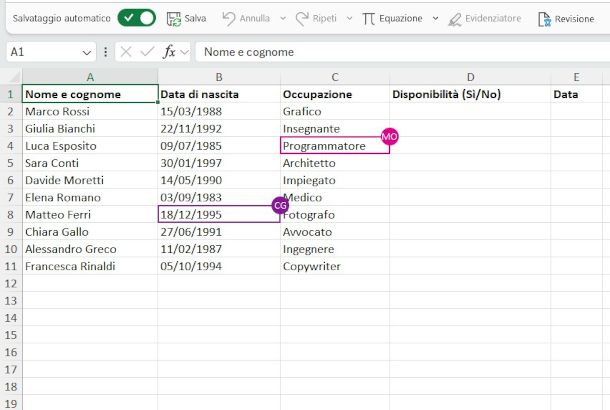
Task: Insert an equation with the Equazione button
Action: tap(392, 18)
